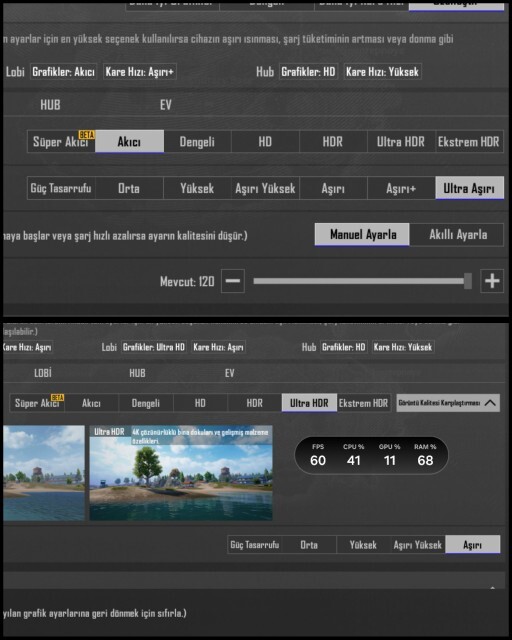Click the GPU % value 11
The width and height of the screenshot is (512, 640).
[x=390, y=460]
